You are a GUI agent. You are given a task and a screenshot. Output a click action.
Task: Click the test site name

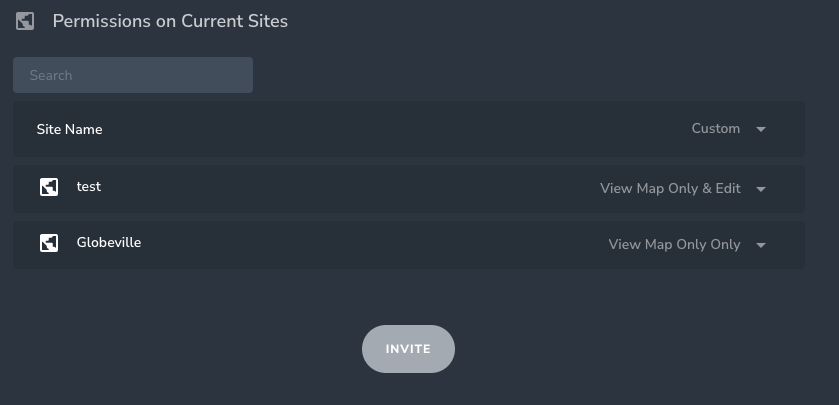click(89, 187)
